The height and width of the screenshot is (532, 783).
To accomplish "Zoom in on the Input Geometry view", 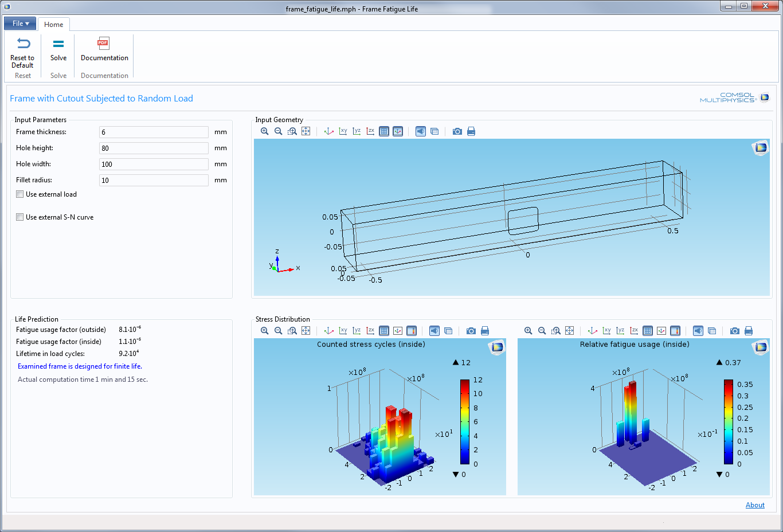I will pos(264,131).
